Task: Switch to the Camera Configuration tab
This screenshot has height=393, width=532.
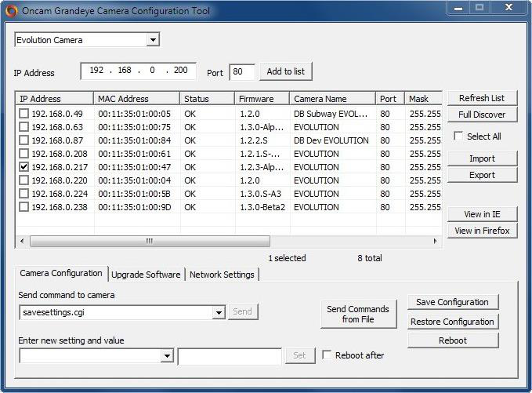Action: (61, 274)
